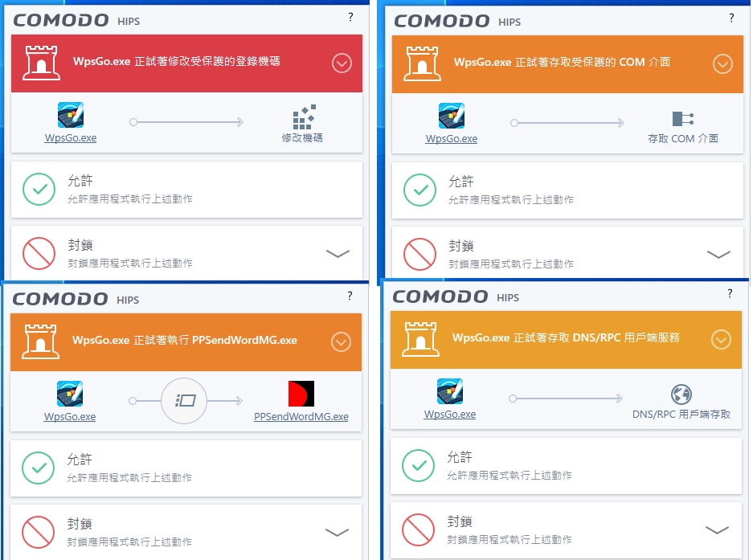The image size is (753, 560).
Task: Click the DNS/RPC client globe icon
Action: coord(681,394)
